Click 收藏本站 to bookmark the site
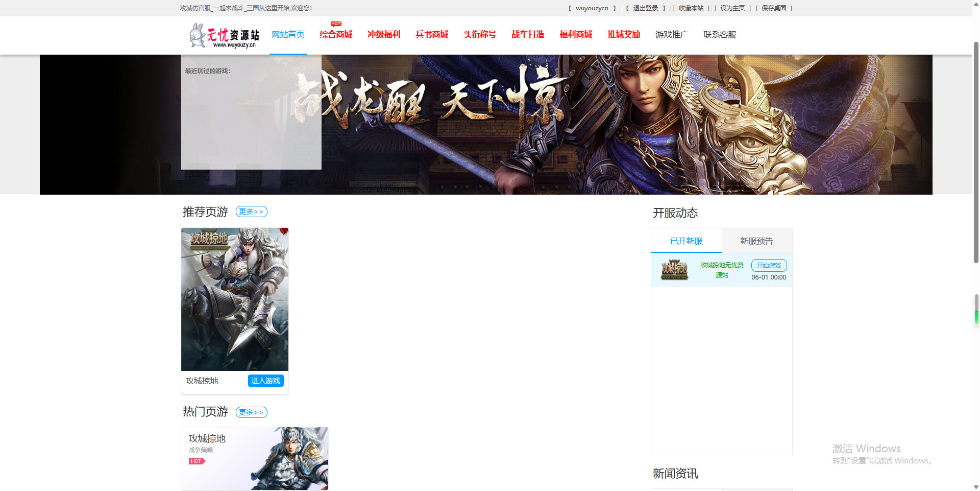The height and width of the screenshot is (491, 980). tap(691, 8)
